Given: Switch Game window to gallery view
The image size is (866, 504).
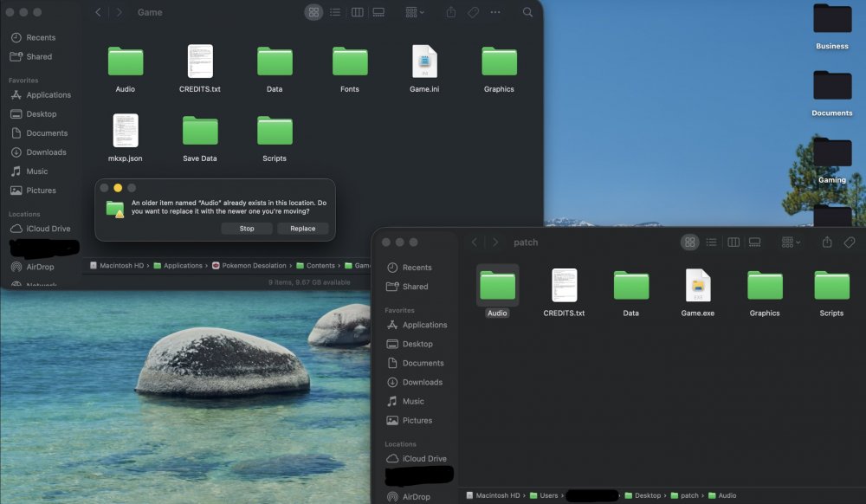Looking at the screenshot, I should 379,12.
